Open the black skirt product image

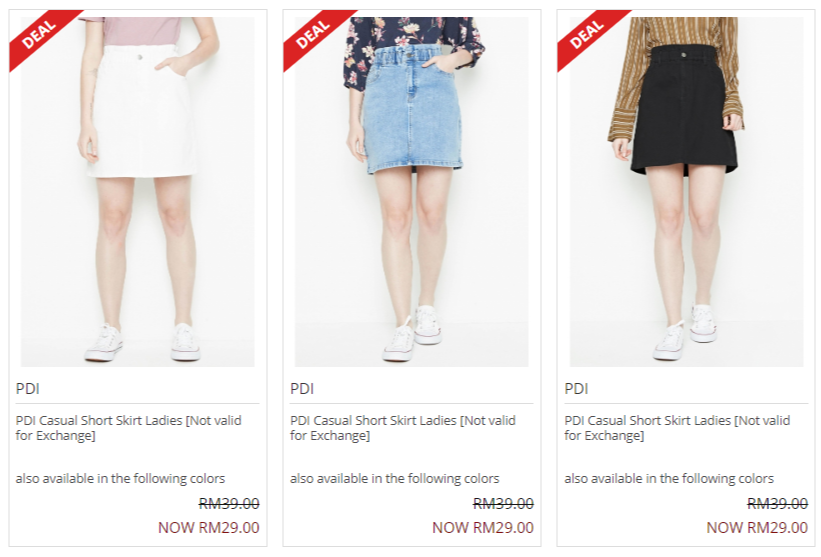686,192
